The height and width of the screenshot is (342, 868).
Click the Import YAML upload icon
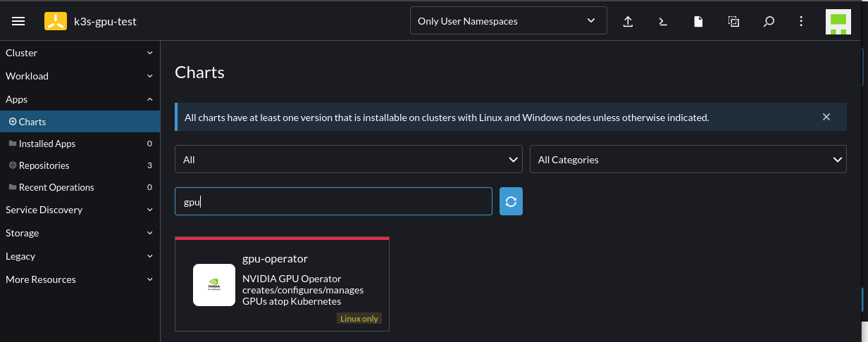click(628, 21)
